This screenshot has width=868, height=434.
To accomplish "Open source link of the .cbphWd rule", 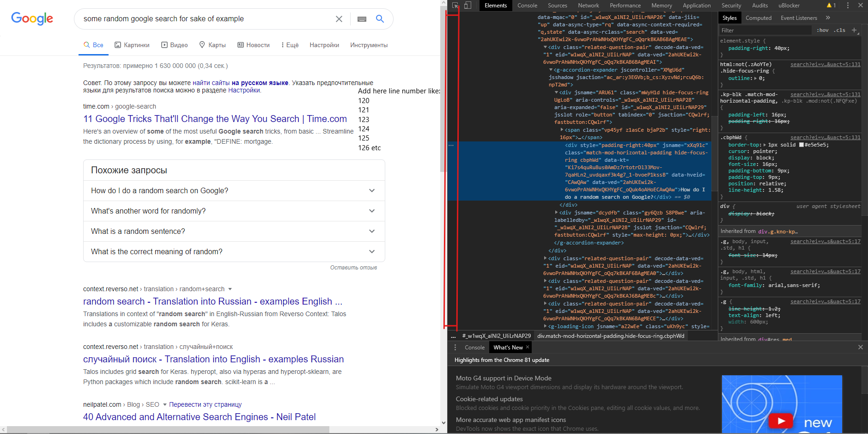I will (x=825, y=137).
